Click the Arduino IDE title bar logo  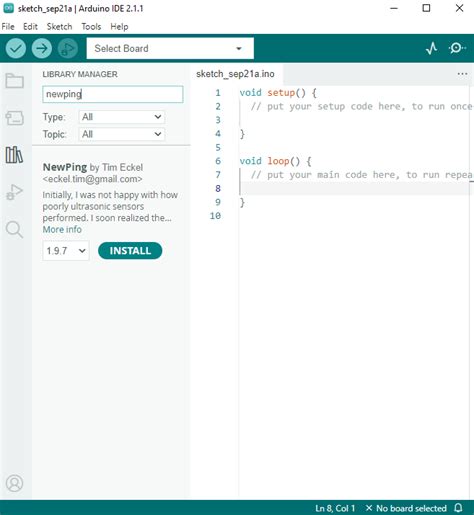(8, 8)
